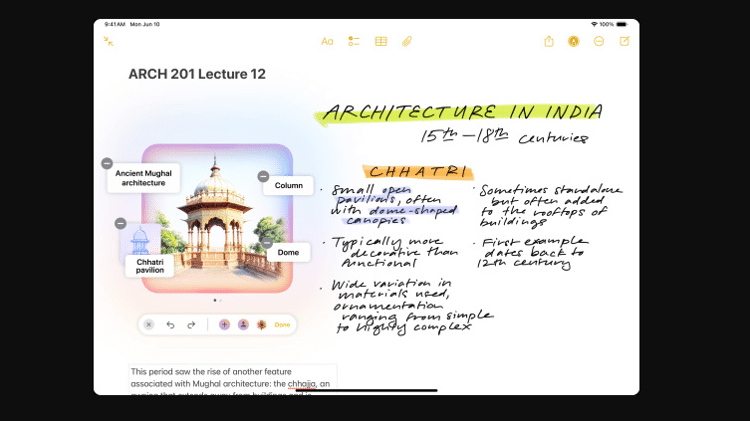Image resolution: width=750 pixels, height=421 pixels.
Task: Collapse the full-screen note view arrows
Action: (109, 42)
